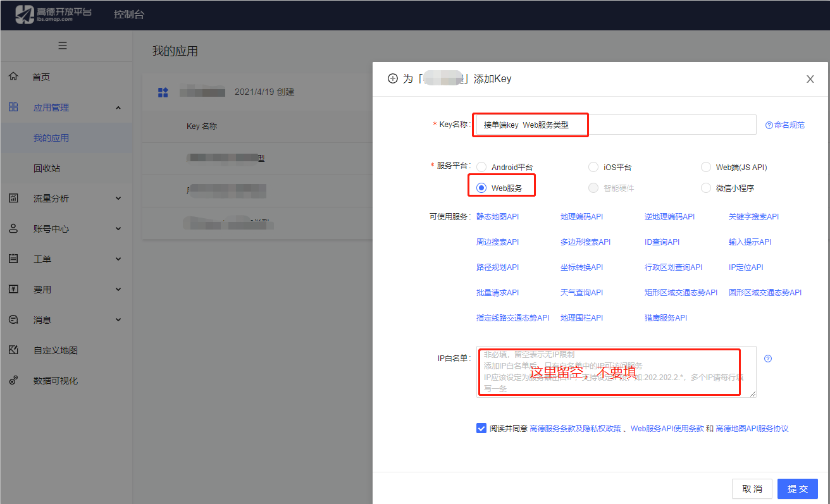This screenshot has width=830, height=504.
Task: Click the 自定义地图 map icon
Action: [x=13, y=350]
